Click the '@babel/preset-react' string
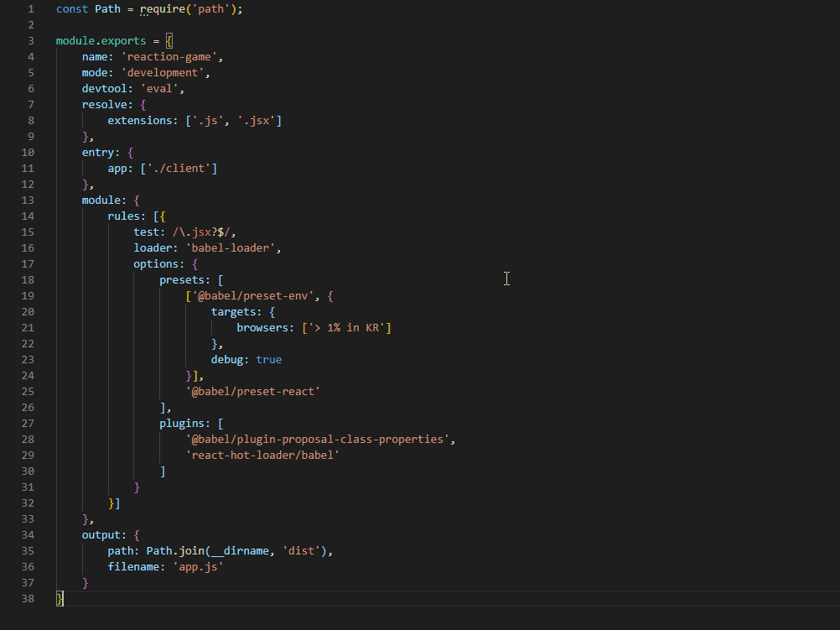Screen dimensions: 840x630 [253, 392]
